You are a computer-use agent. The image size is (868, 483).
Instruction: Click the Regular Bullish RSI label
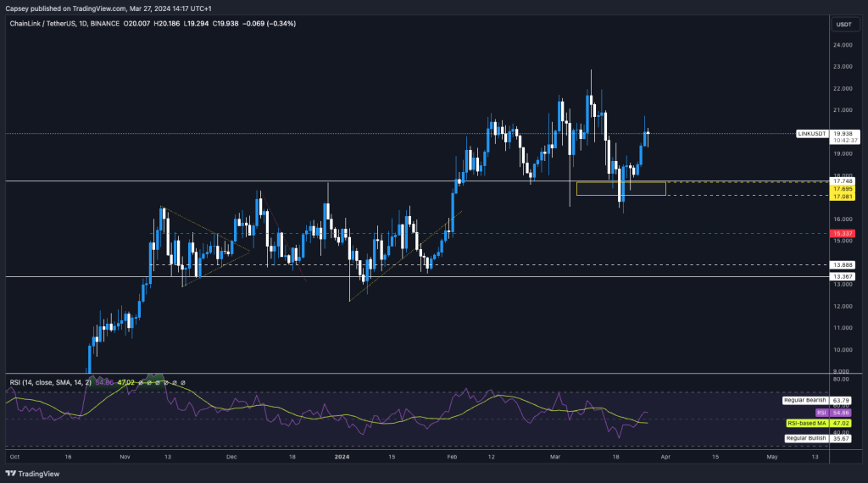(x=805, y=438)
